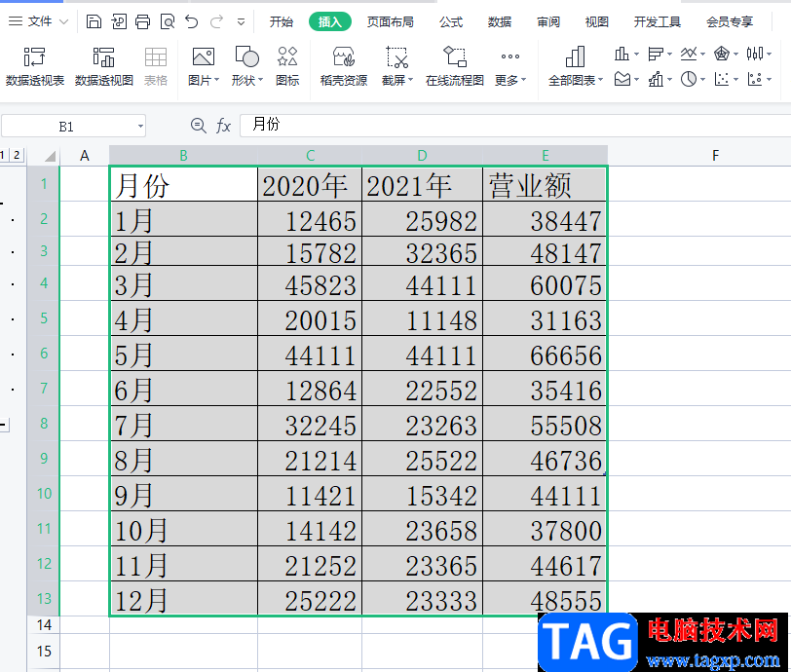Select column A header
This screenshot has height=672, width=791.
click(85, 156)
